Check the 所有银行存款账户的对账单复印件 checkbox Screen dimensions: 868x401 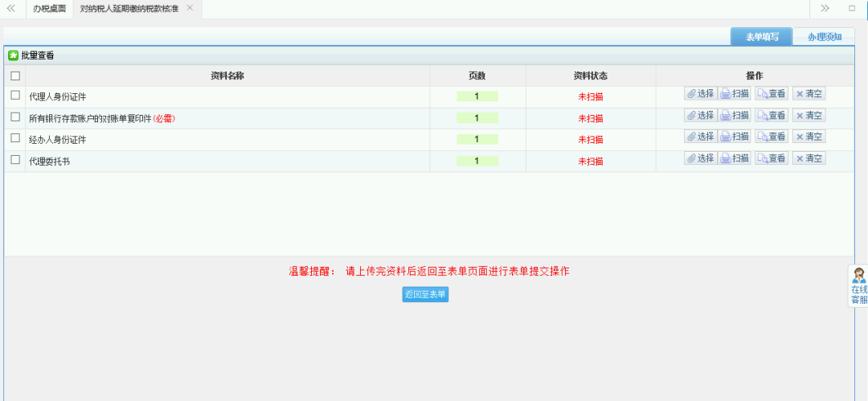pyautogui.click(x=15, y=117)
